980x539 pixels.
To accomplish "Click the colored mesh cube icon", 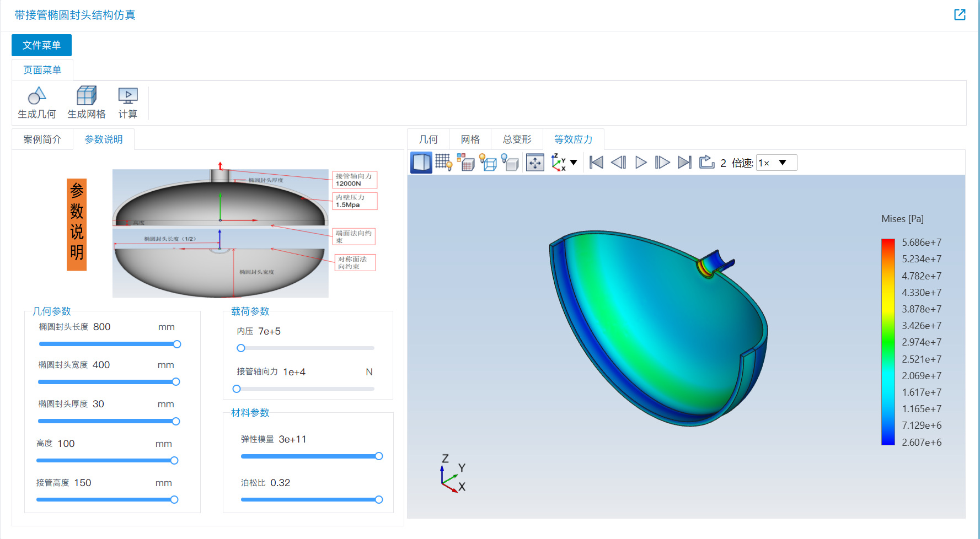I will click(466, 163).
